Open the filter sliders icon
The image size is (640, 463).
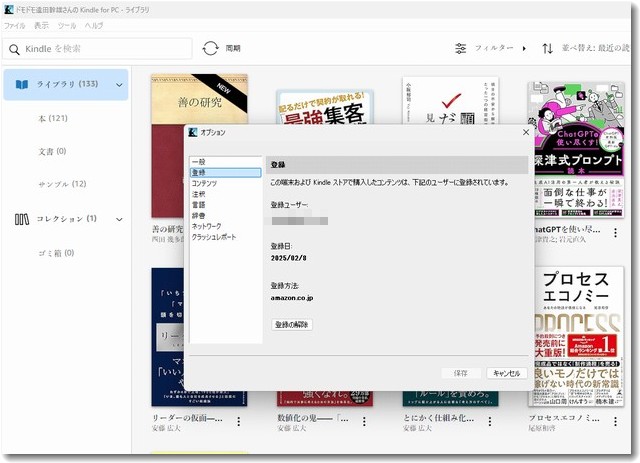460,48
